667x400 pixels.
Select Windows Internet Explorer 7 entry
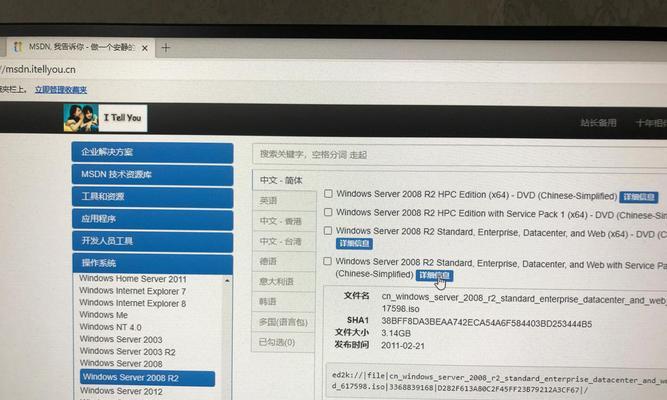[x=132, y=291]
